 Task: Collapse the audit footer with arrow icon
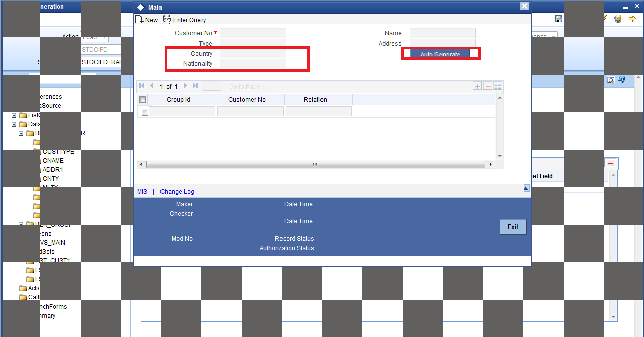tap(526, 188)
